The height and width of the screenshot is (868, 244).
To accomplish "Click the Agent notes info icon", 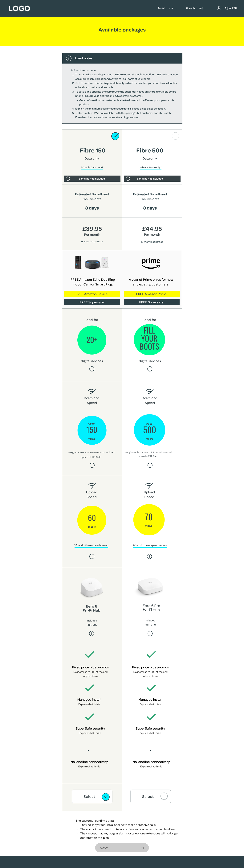I will point(69,58).
